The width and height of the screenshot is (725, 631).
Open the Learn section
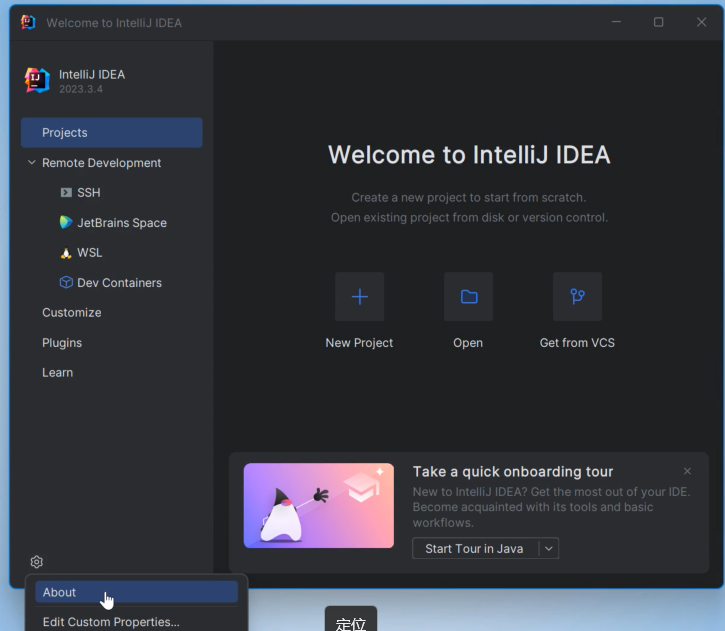click(57, 373)
